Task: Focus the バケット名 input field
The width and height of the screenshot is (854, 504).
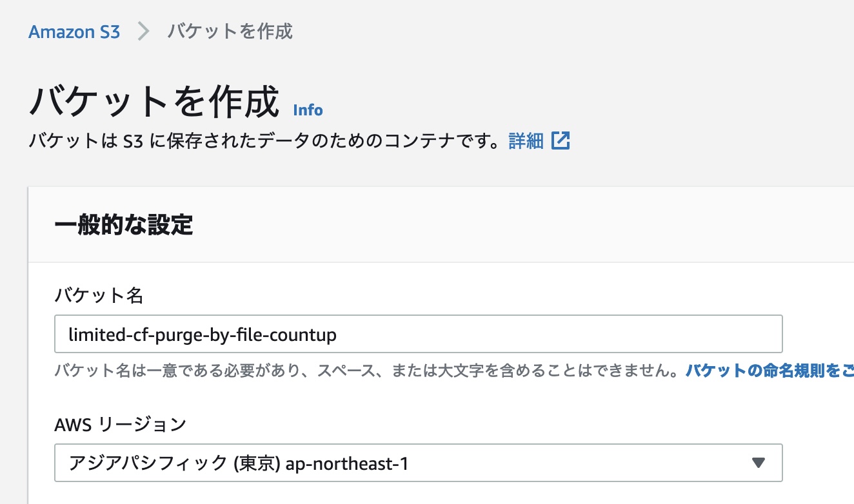Action: pyautogui.click(x=419, y=334)
